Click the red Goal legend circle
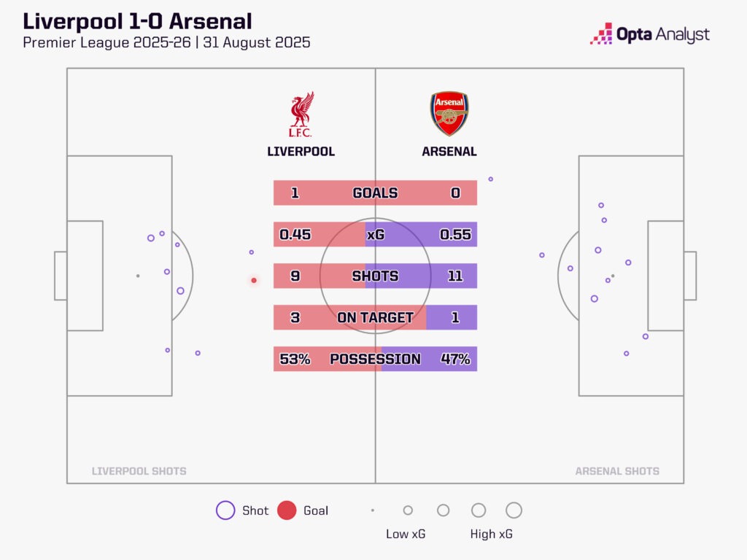747x560 pixels. click(x=287, y=510)
